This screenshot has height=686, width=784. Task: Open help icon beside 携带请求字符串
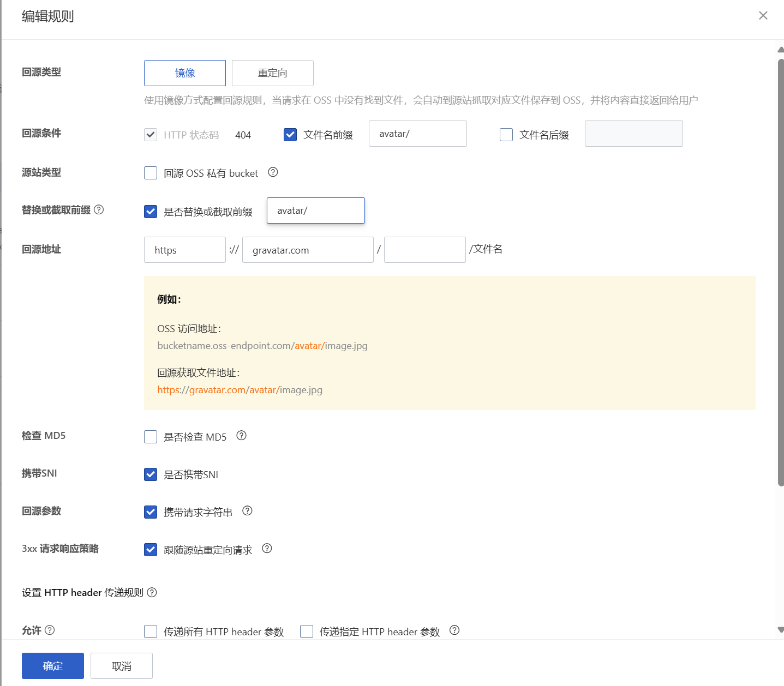point(248,511)
